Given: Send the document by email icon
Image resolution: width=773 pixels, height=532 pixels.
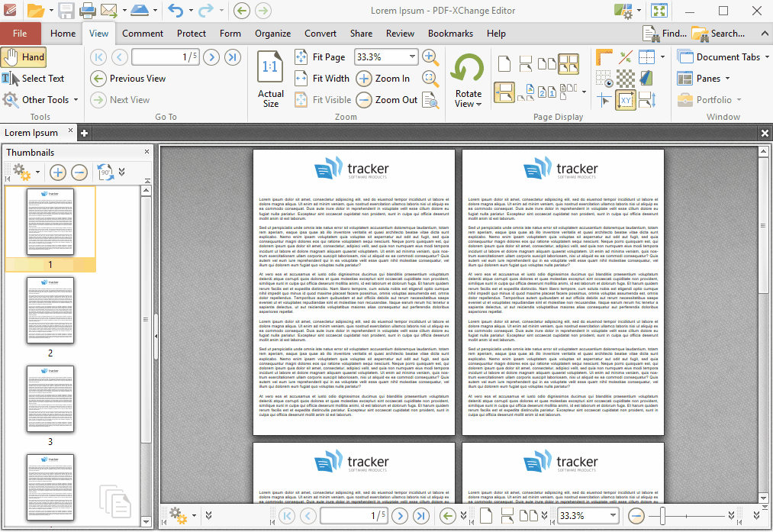Looking at the screenshot, I should 109,11.
